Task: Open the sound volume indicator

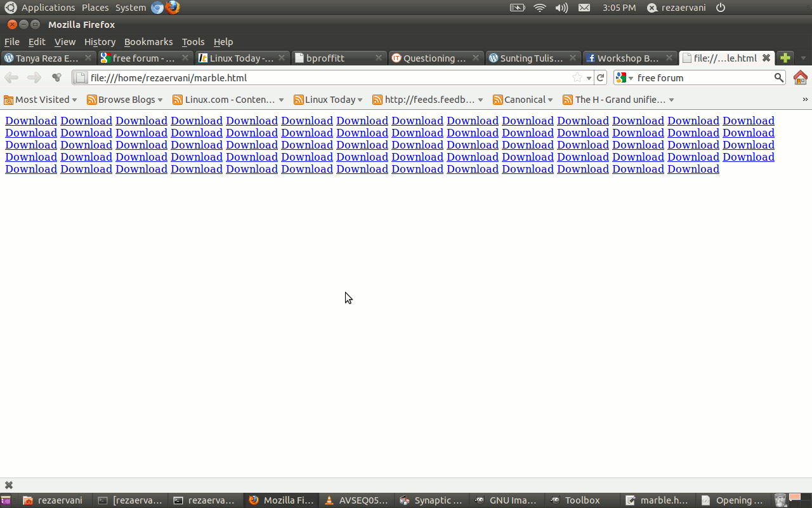Action: 561,8
